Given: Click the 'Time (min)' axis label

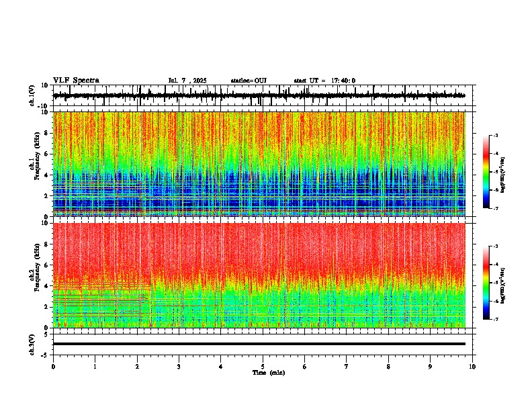Looking at the screenshot, I should 269,373.
